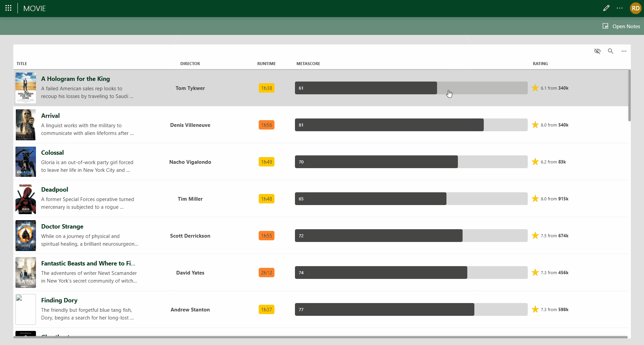Toggle the hidden-eye visibility icon in table toolbar
This screenshot has height=345, width=644.
(597, 51)
